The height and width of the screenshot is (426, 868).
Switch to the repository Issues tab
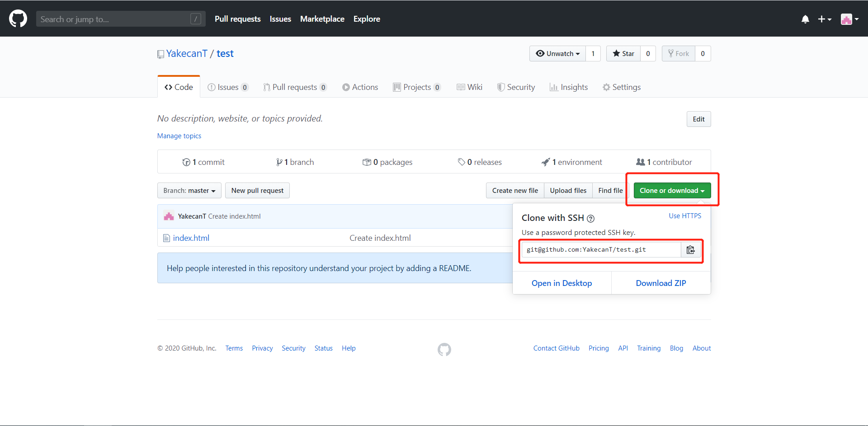point(228,87)
